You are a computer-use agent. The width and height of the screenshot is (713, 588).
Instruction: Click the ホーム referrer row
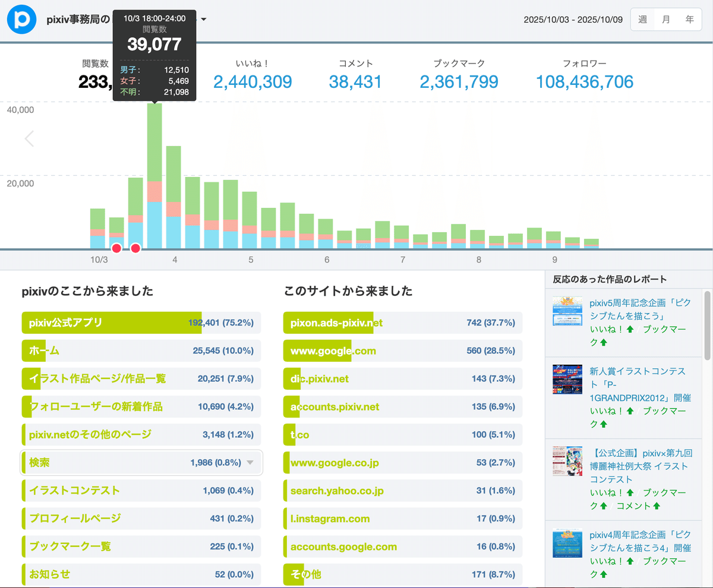(141, 350)
